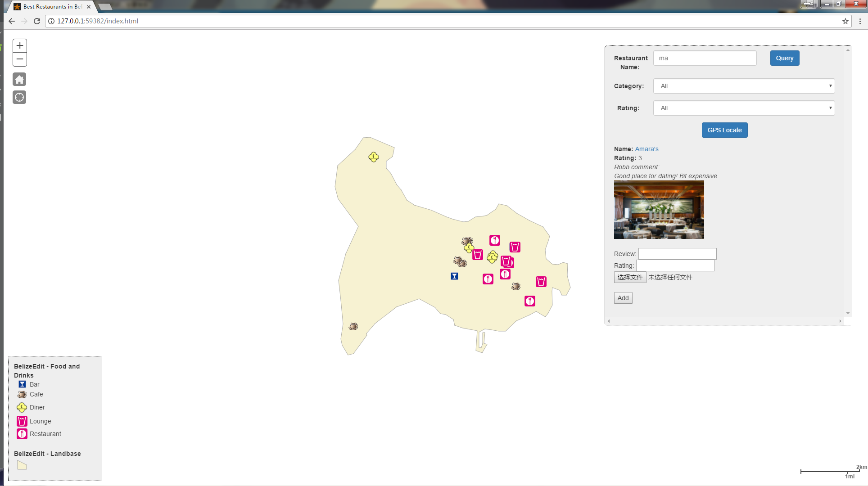Open a new browser tab
Image resolution: width=868 pixels, height=486 pixels.
[105, 7]
